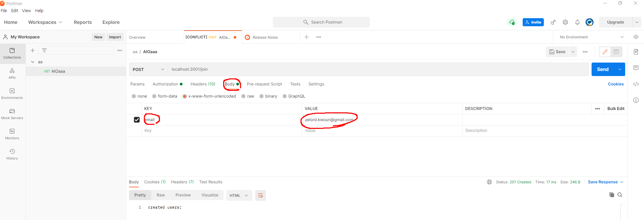This screenshot has height=220, width=644.
Task: Click the environment quick look eye icon
Action: [x=636, y=37]
